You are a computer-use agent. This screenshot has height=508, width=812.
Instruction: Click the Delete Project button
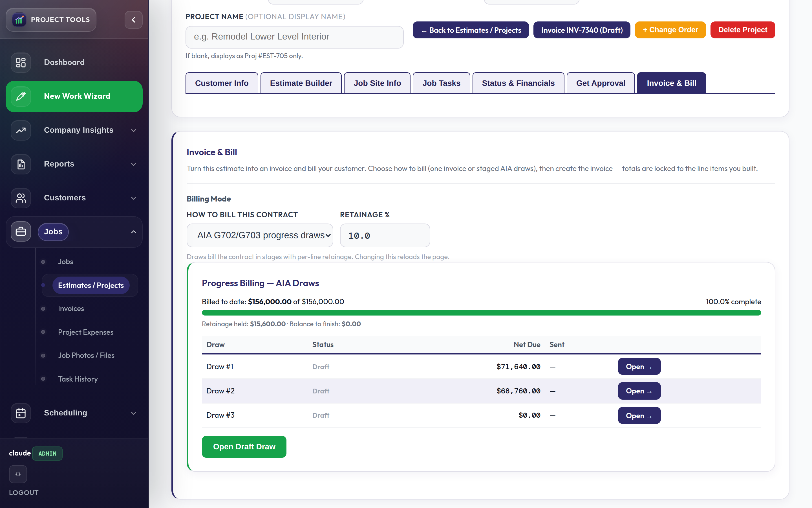pos(743,30)
